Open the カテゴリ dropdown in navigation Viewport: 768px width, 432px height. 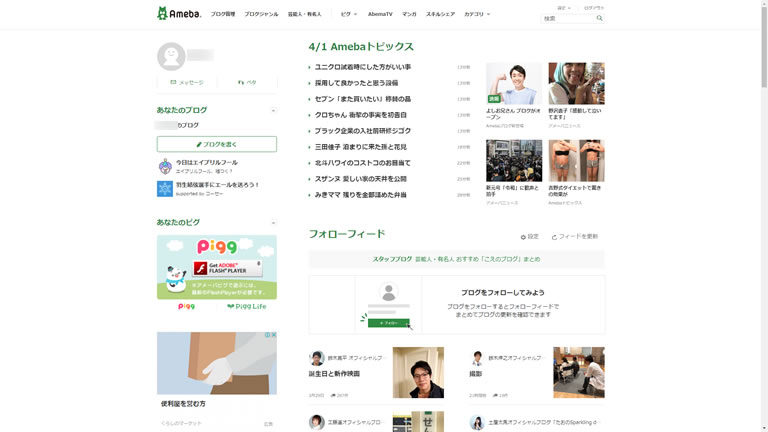(477, 14)
